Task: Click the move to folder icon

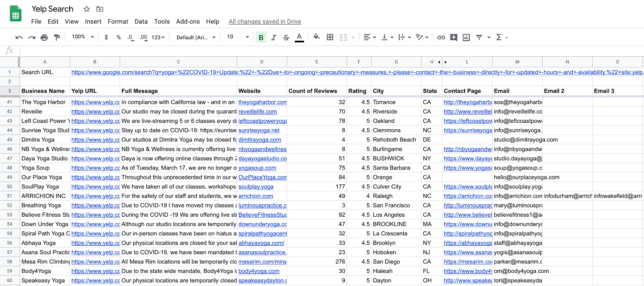Action: (100, 9)
